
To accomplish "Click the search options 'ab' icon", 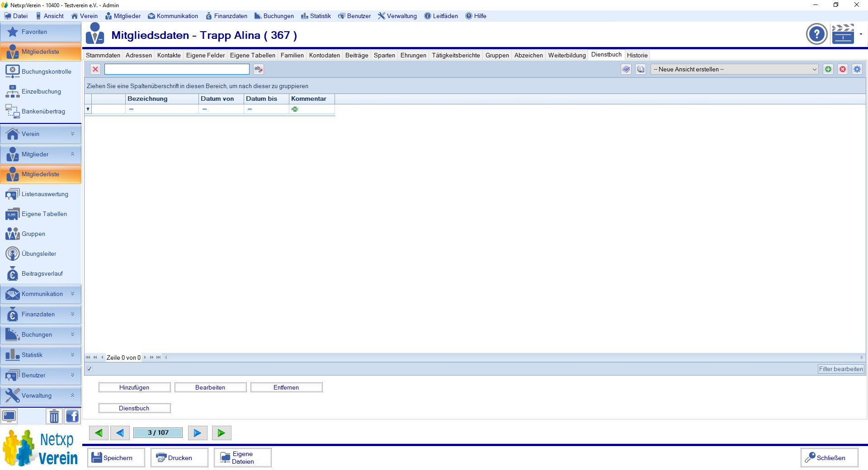I will point(258,69).
